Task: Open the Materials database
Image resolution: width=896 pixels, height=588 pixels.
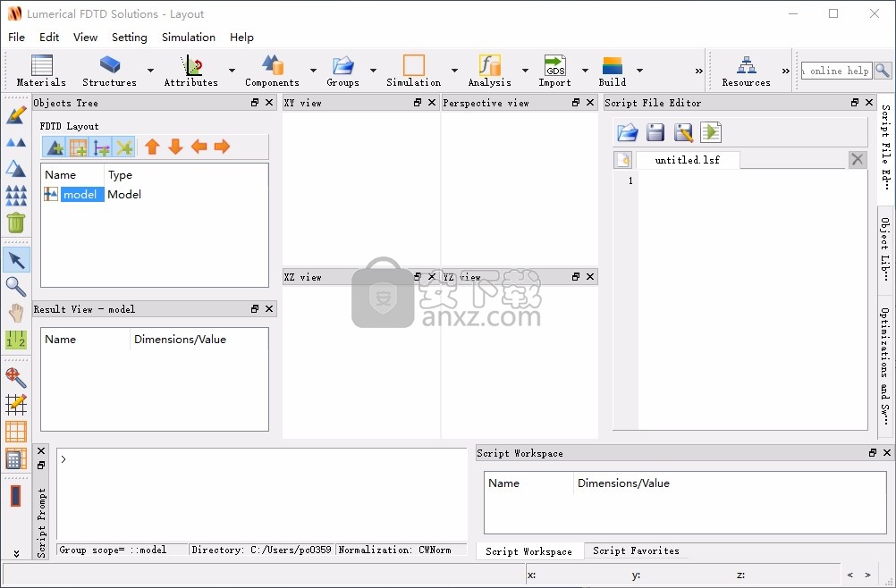Action: pos(41,71)
